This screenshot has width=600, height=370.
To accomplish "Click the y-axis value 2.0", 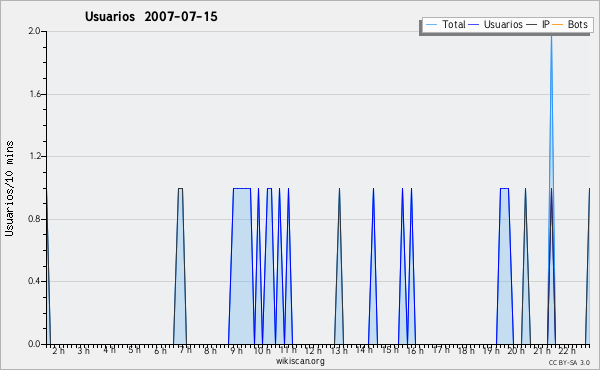I will pos(34,31).
